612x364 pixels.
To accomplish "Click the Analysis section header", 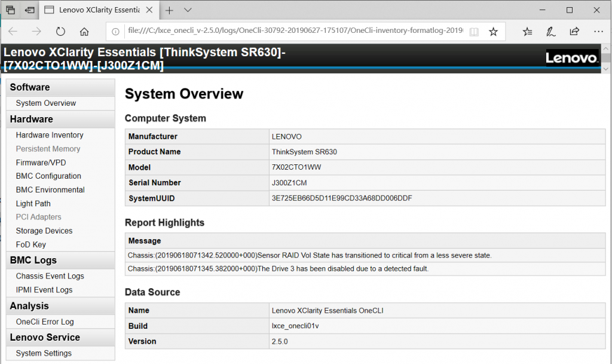I will [60, 306].
